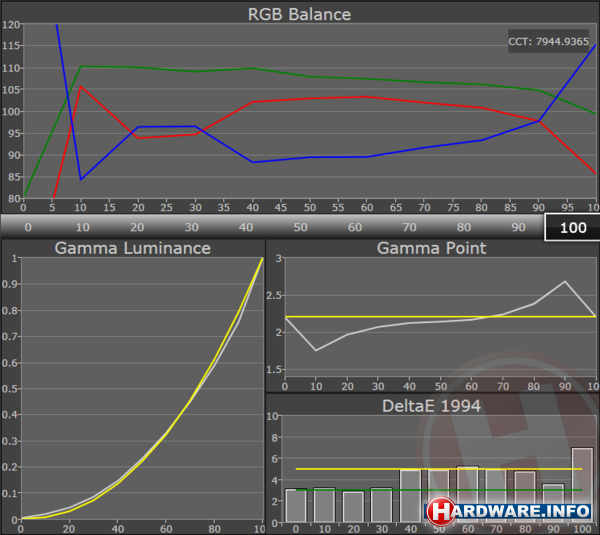Click the DeltaE 1994 chart title
600x535 pixels.
tap(431, 406)
